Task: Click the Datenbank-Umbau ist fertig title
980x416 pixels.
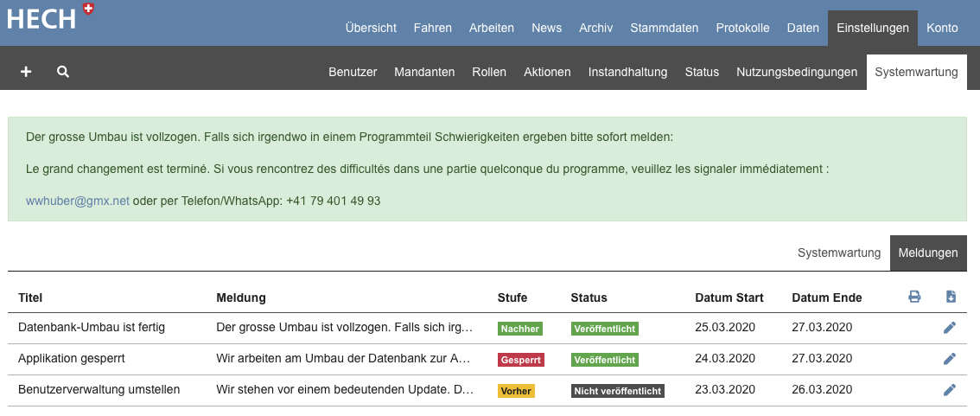Action: [92, 327]
